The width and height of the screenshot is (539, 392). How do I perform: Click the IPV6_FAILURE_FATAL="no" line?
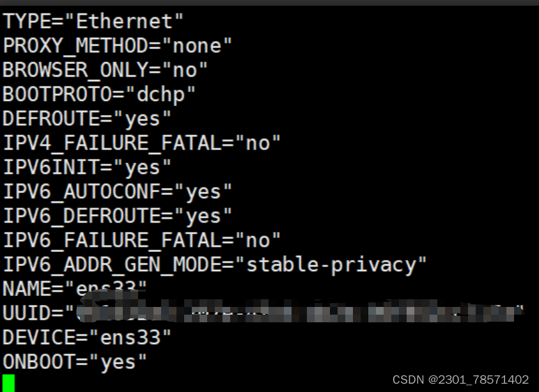142,240
